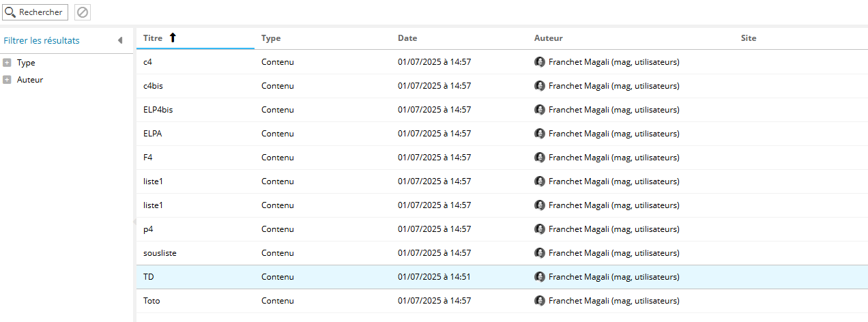Click the ascending sort arrow on Titre

pyautogui.click(x=173, y=38)
